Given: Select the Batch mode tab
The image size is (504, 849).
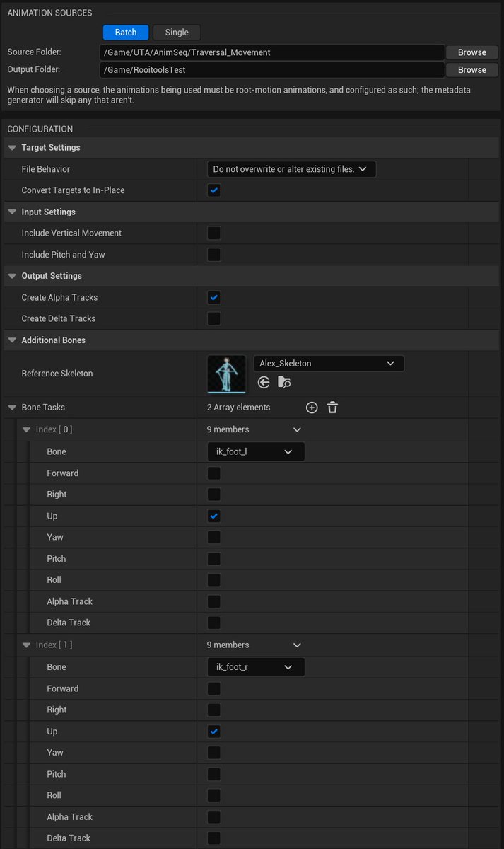Looking at the screenshot, I should (x=126, y=33).
